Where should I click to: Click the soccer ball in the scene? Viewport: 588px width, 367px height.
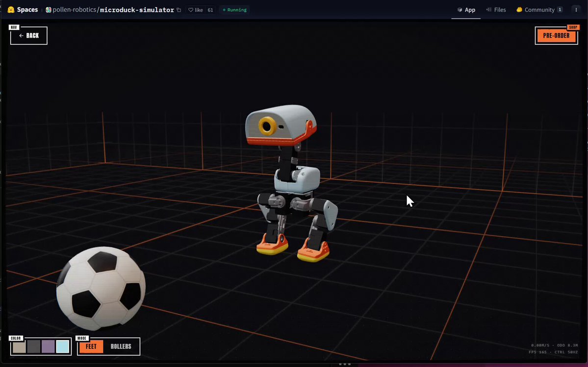point(101,288)
